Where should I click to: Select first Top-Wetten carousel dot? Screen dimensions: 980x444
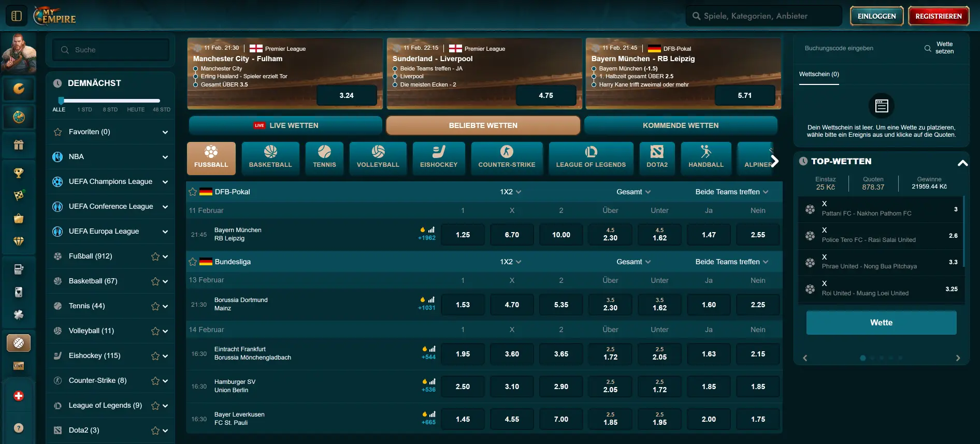862,358
